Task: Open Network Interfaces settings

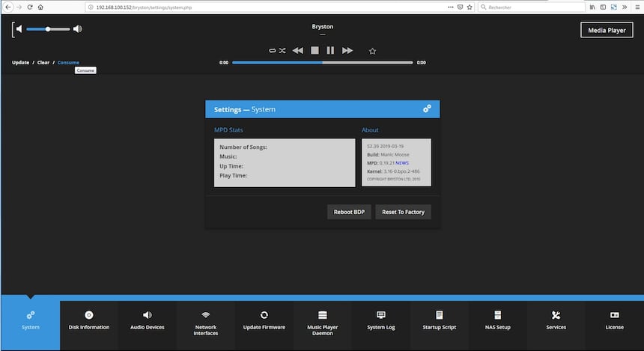Action: (206, 325)
